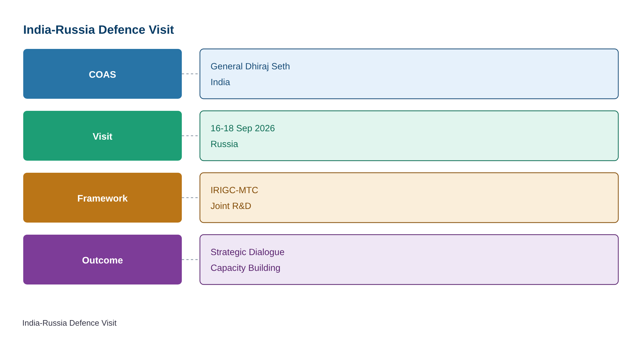The height and width of the screenshot is (343, 644).
Task: Select the IRIGC-MTC text
Action: tap(234, 190)
